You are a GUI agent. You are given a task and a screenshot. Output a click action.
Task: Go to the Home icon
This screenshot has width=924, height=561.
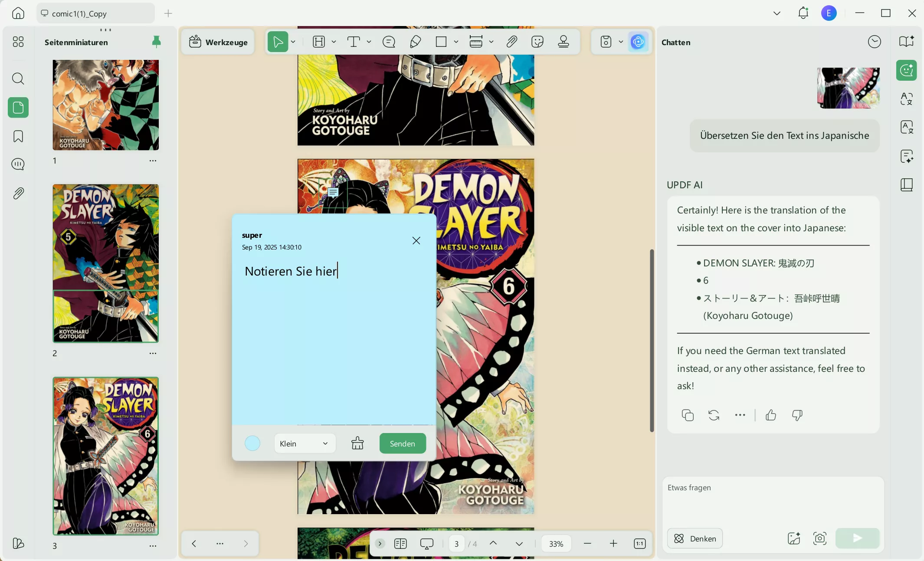click(18, 13)
